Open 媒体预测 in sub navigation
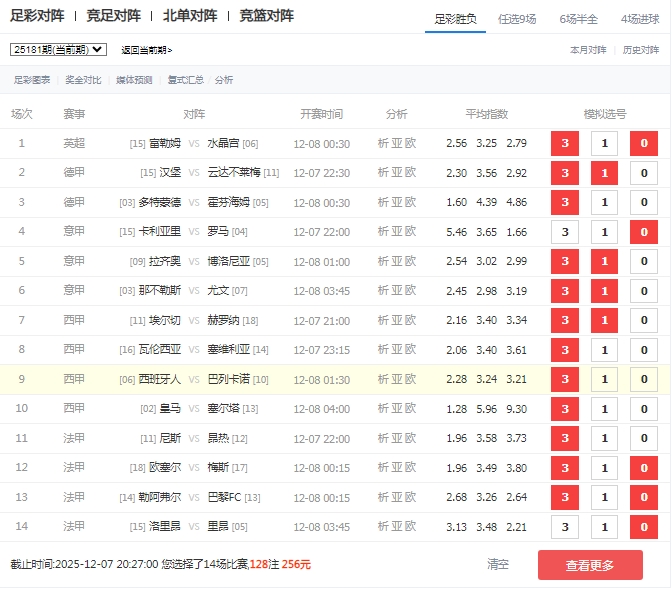Viewport: 672px width, 589px height. (134, 80)
